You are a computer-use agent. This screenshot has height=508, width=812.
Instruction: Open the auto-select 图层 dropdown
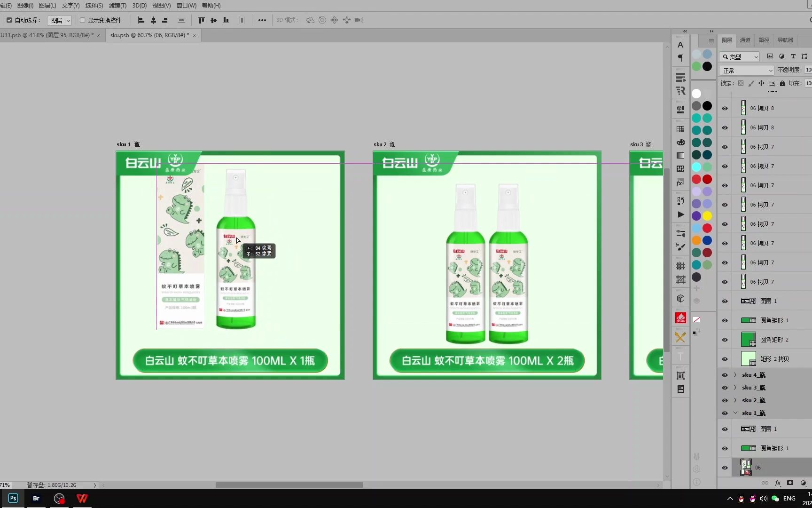59,20
